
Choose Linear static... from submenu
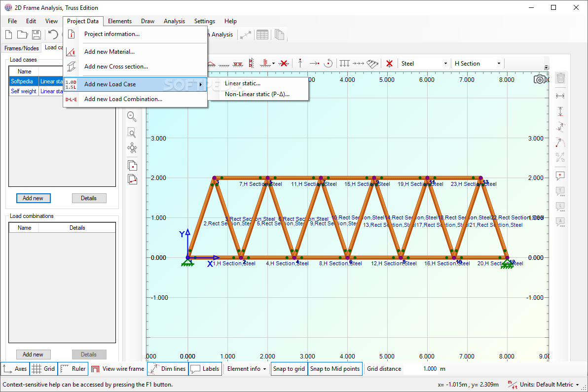pos(259,83)
